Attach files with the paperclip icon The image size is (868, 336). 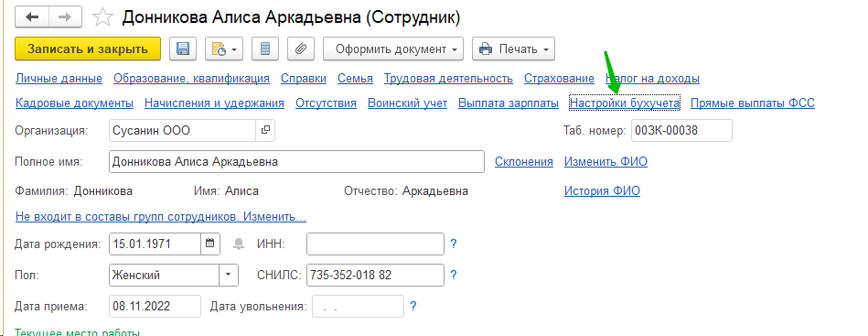(301, 49)
